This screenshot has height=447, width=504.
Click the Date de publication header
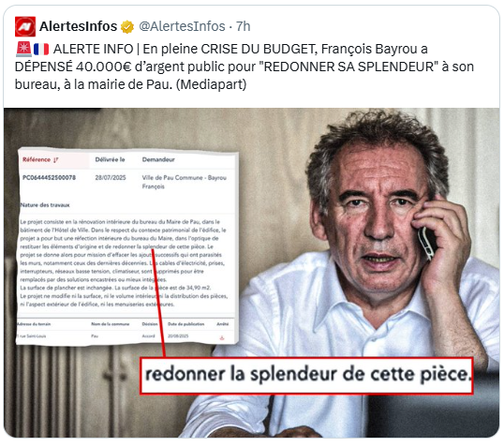tap(185, 324)
